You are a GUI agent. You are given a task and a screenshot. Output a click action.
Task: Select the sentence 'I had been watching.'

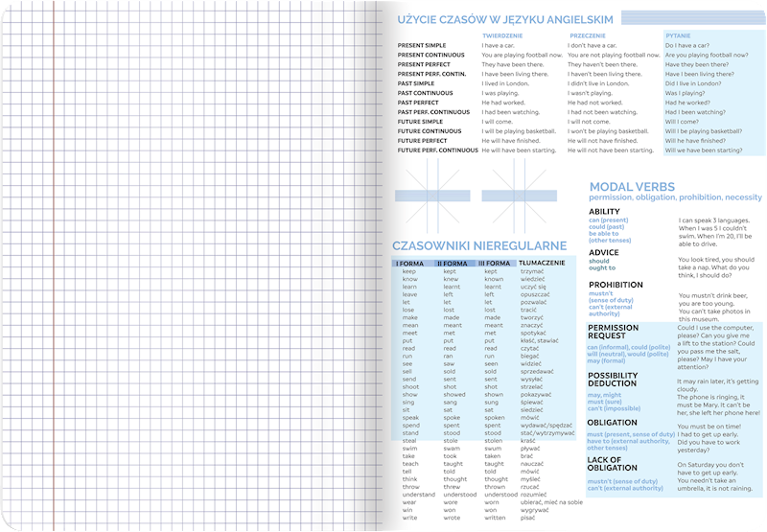pyautogui.click(x=511, y=112)
